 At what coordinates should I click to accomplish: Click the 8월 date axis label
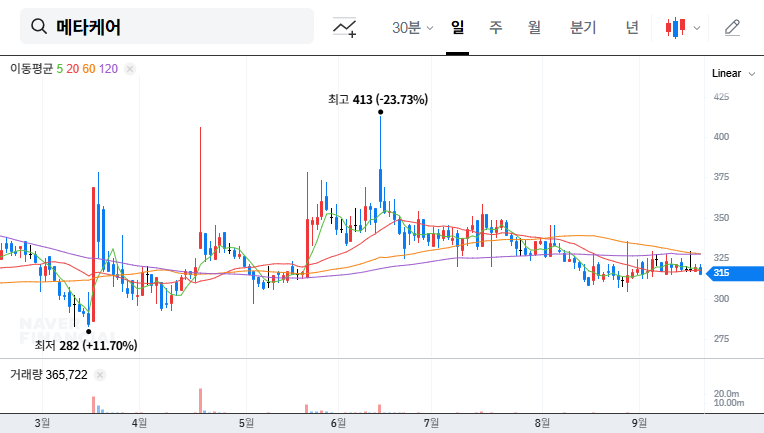click(x=542, y=423)
